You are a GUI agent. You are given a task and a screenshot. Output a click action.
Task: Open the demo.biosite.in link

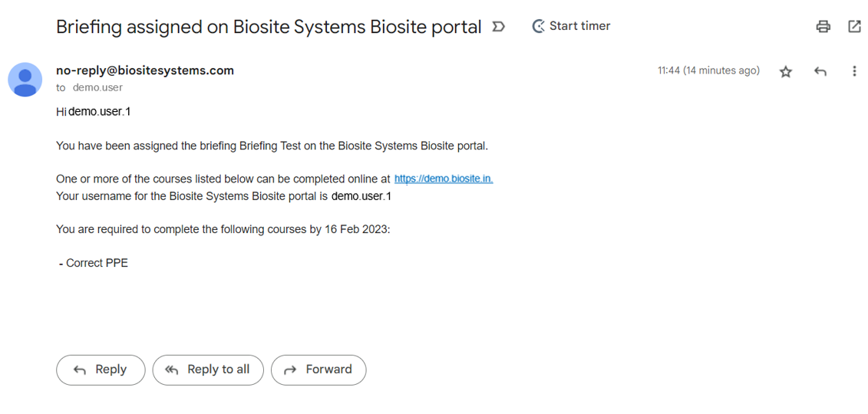coord(444,179)
